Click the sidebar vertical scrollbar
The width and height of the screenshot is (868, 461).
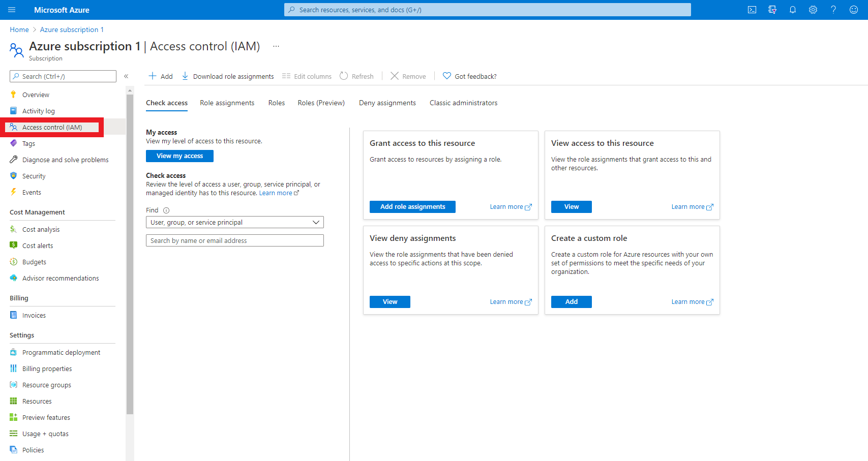[130, 254]
